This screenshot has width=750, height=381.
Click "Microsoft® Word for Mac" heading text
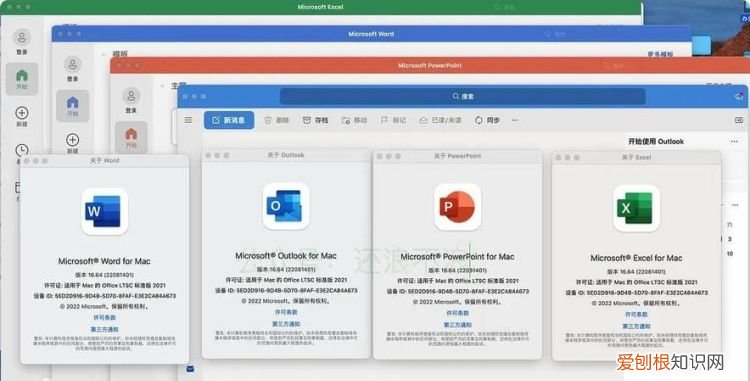104,261
